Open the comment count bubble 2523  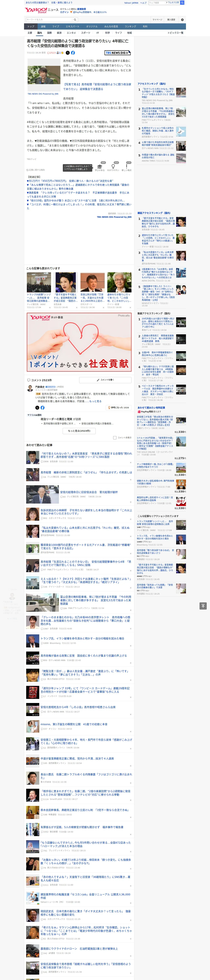click(x=52, y=53)
